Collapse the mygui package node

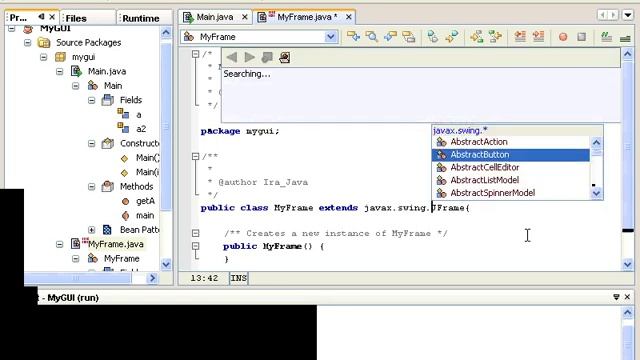point(43,57)
